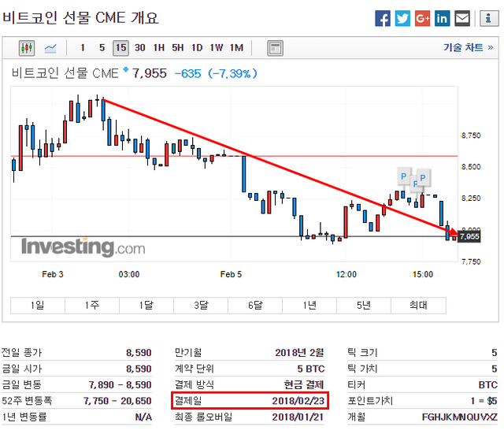Click the Google Plus share icon
The image size is (504, 434).
click(422, 17)
